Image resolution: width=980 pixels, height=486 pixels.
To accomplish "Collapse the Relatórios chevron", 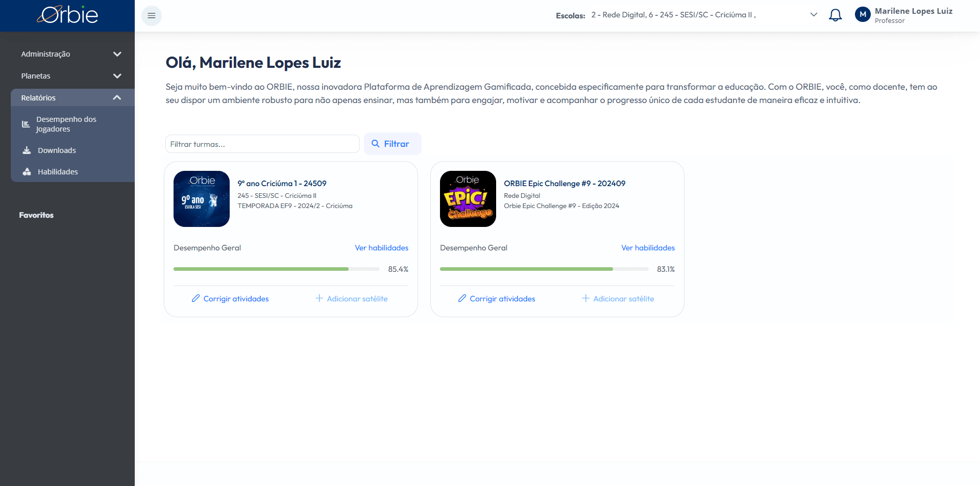I will point(117,98).
